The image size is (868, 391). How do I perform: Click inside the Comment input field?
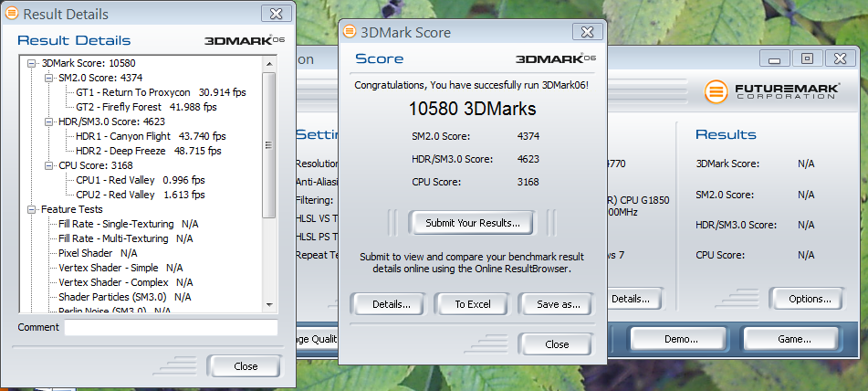tap(171, 327)
